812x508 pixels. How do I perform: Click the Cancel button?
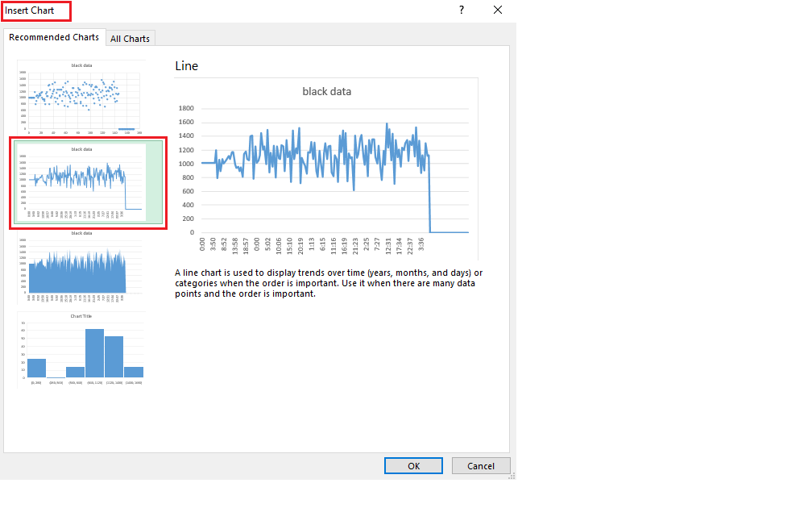tap(481, 466)
